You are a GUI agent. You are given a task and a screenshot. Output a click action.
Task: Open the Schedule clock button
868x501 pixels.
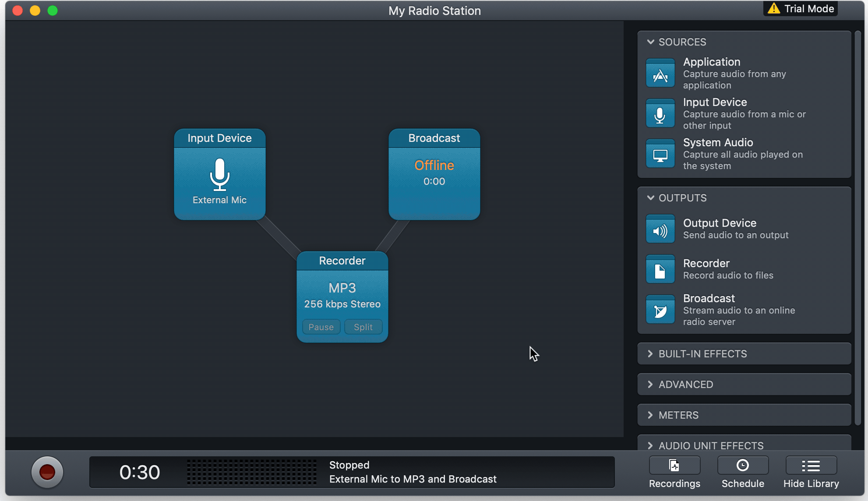[x=743, y=466]
